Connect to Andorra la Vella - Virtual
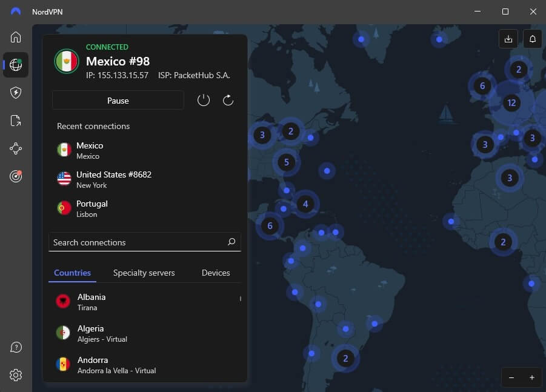This screenshot has height=392, width=546. [144, 365]
